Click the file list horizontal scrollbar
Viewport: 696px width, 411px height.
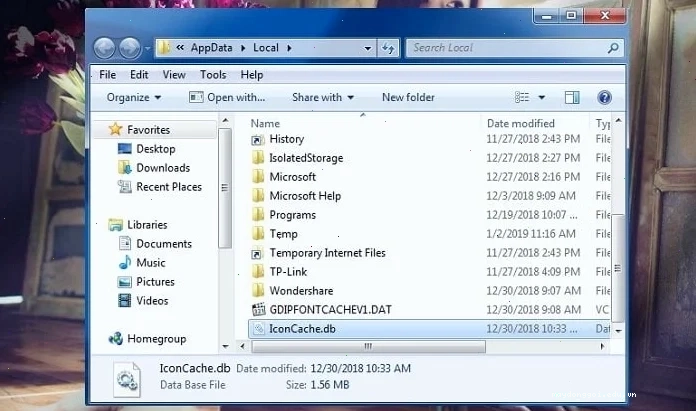pos(368,346)
